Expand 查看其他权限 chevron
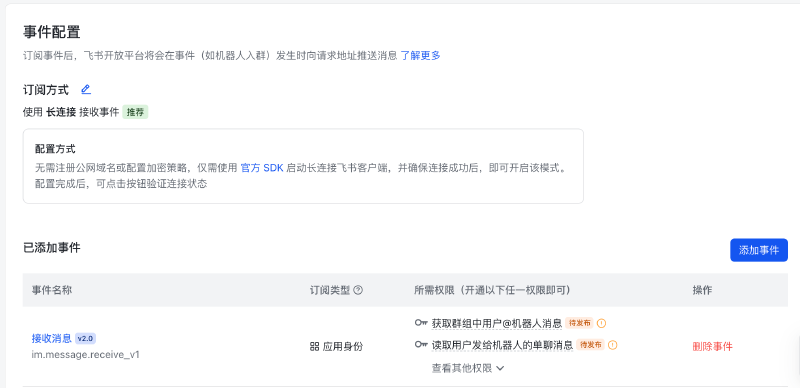800x388 pixels. (500, 368)
